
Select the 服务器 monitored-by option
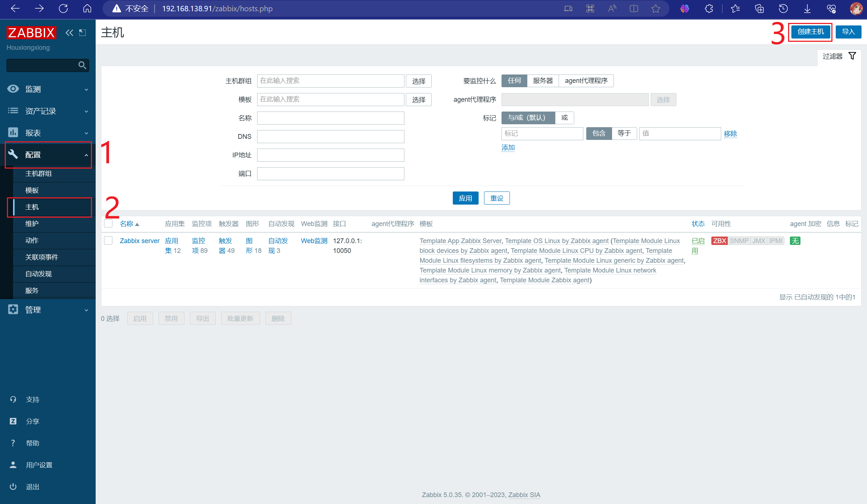(543, 81)
